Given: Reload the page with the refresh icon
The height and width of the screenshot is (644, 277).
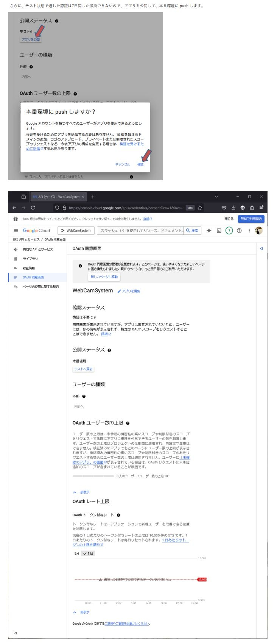Looking at the screenshot, I should 33,208.
